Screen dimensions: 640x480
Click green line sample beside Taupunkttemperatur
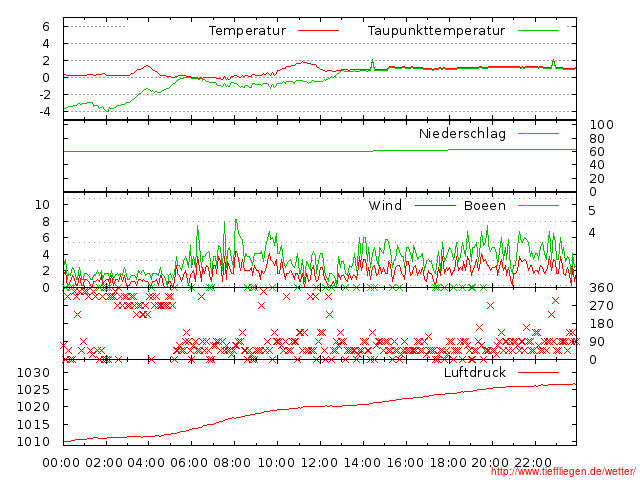[x=538, y=31]
